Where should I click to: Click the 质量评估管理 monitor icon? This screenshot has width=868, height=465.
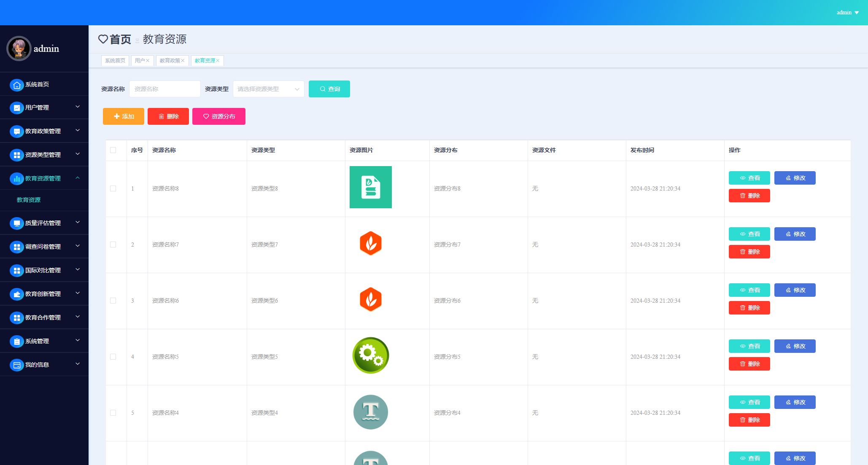pyautogui.click(x=16, y=223)
